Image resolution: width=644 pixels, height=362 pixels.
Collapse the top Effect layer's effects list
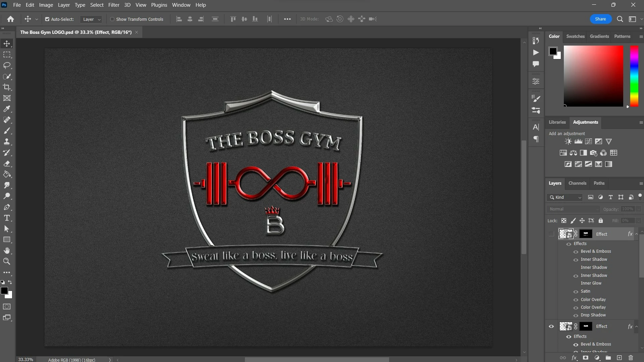click(636, 234)
